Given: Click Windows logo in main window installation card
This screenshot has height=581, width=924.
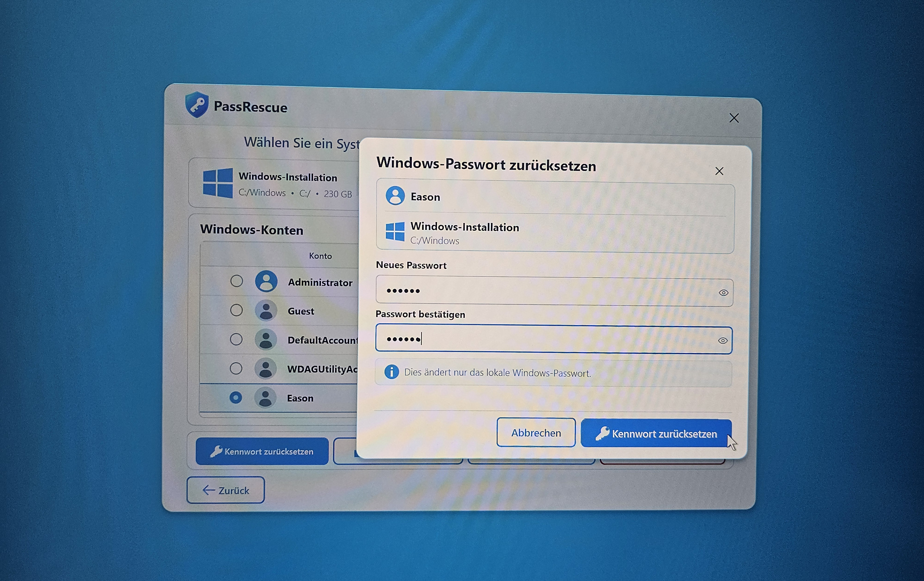Looking at the screenshot, I should click(x=218, y=183).
